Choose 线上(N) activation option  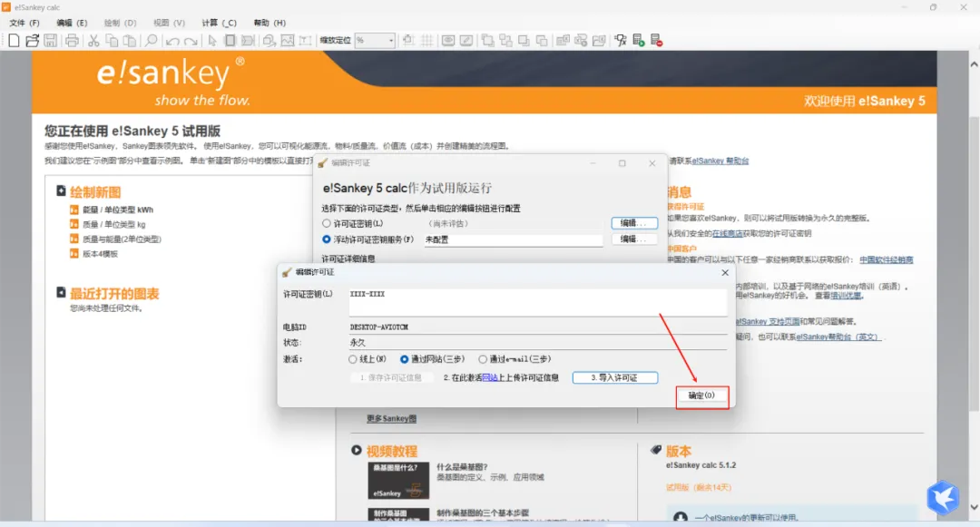(x=352, y=359)
